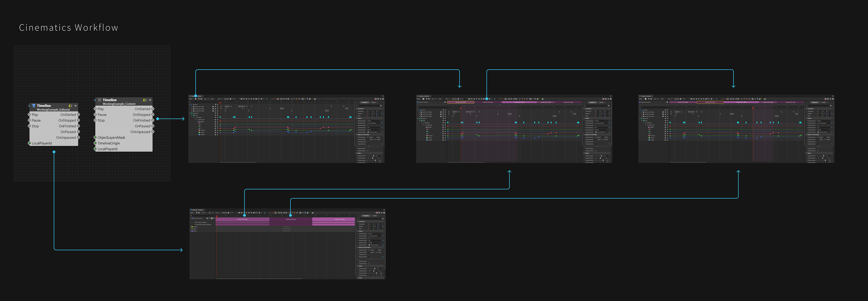The image size is (868, 301).
Task: Click OnFinished output pin on WorkingExample_Content node
Action: (x=153, y=120)
